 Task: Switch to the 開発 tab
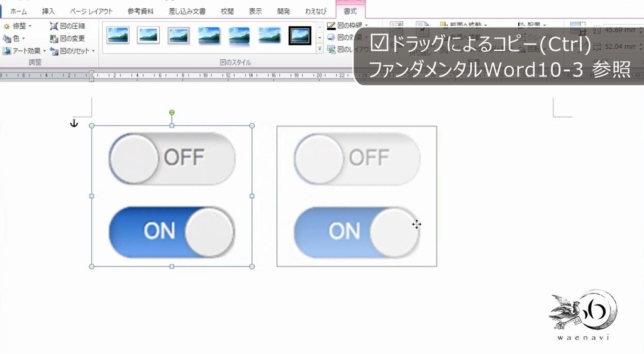284,11
